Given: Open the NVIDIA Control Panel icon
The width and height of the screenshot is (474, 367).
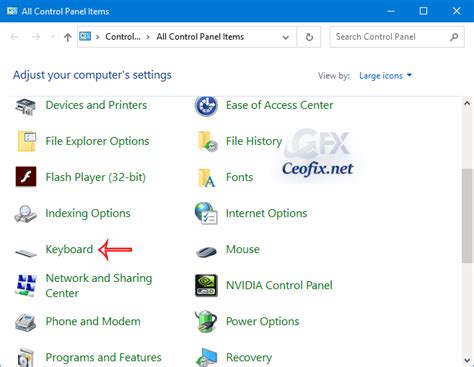Looking at the screenshot, I should pyautogui.click(x=206, y=285).
